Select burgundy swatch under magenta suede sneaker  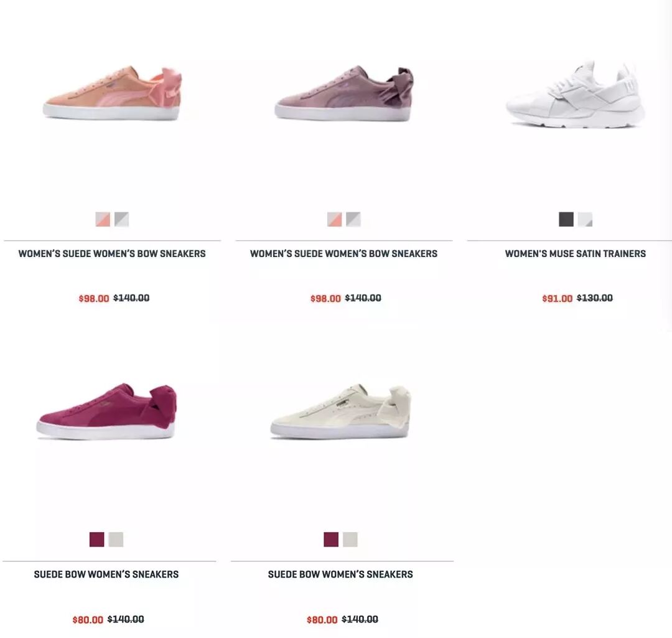point(97,540)
